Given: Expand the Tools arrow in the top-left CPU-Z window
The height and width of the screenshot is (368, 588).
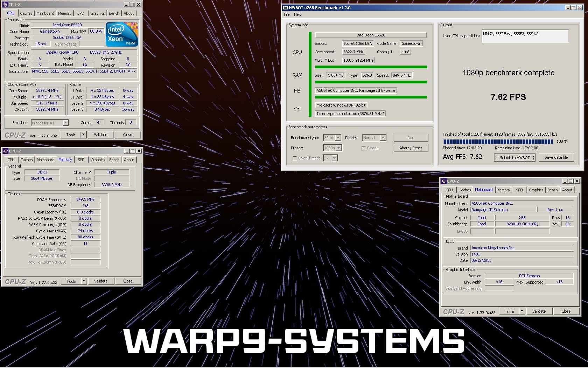Looking at the screenshot, I should (83, 135).
